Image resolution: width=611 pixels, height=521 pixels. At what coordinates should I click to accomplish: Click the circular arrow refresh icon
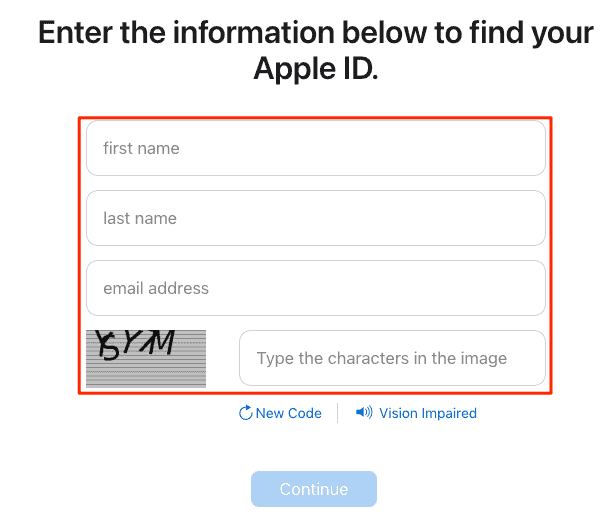coord(245,413)
